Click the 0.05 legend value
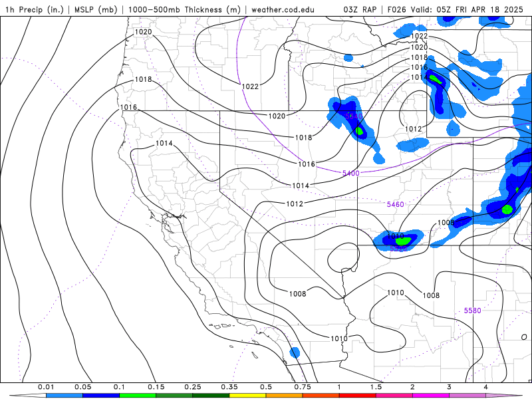The height and width of the screenshot is (399, 532). click(x=82, y=387)
